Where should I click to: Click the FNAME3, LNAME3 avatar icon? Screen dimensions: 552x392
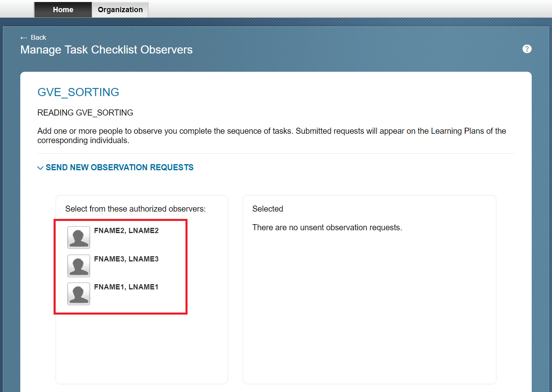(79, 266)
